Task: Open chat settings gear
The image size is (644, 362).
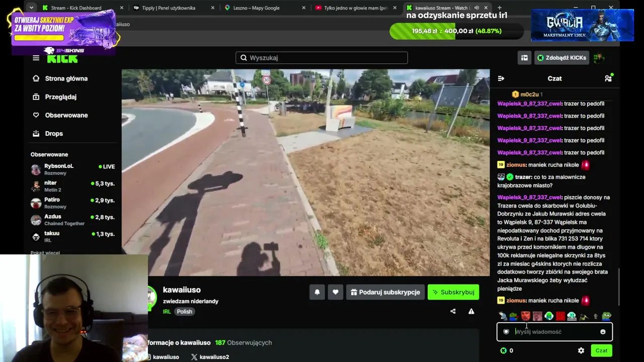Action: [x=581, y=350]
